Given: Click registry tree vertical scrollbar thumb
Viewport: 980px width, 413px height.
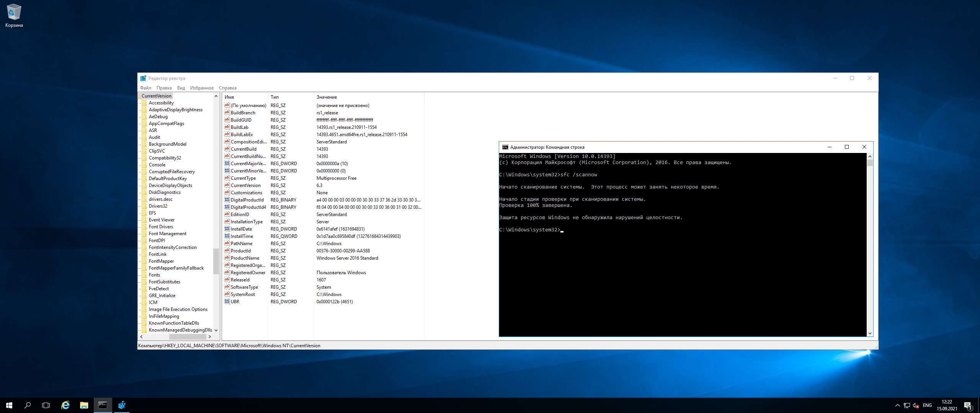Looking at the screenshot, I should point(216,261).
